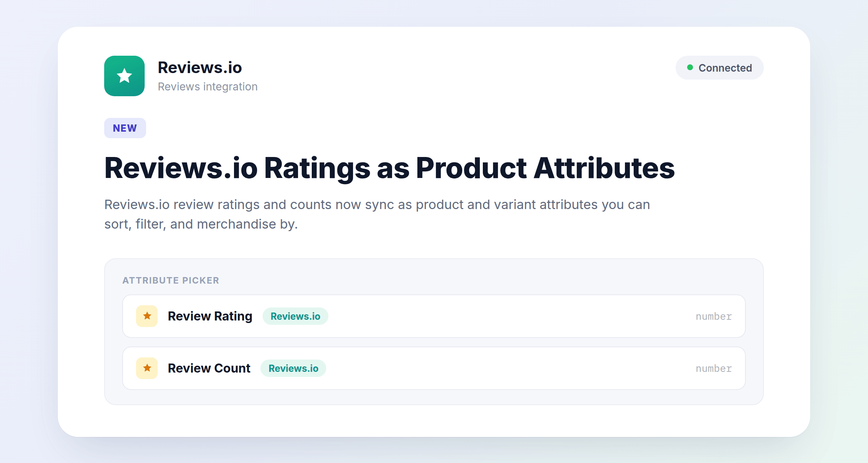Click the star icon beside Review Count
This screenshot has width=868, height=463.
[x=147, y=368]
